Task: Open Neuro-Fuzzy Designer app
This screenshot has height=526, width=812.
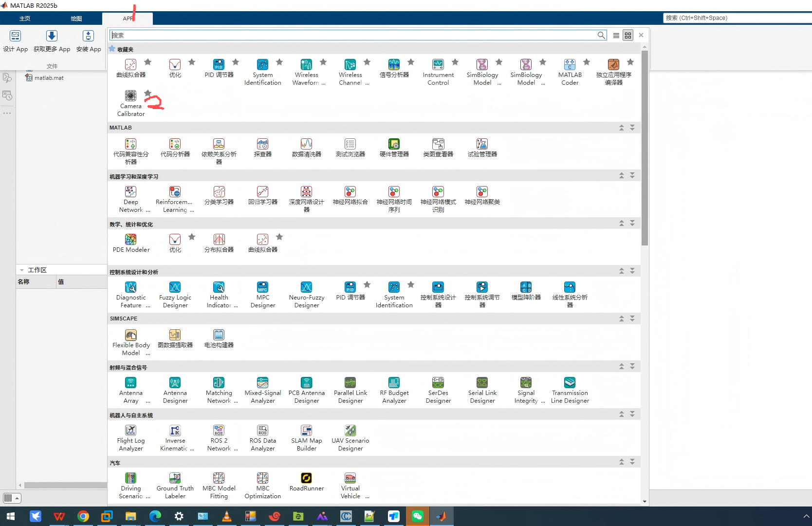Action: coord(306,294)
